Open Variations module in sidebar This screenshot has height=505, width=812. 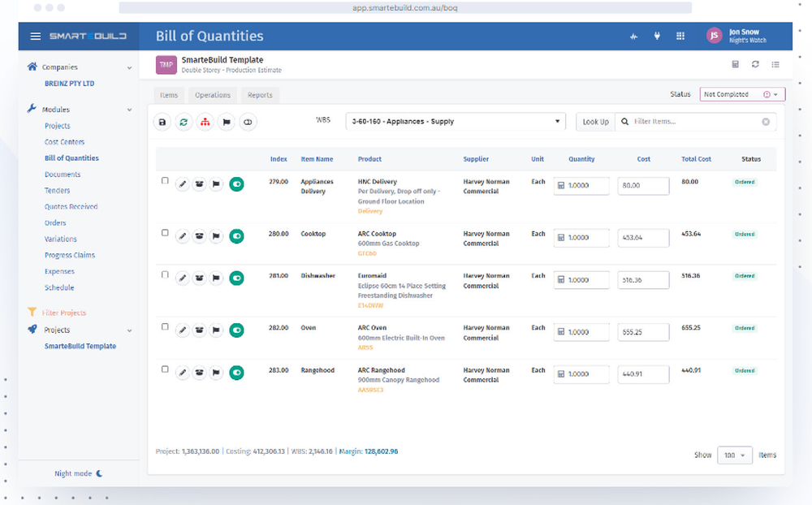click(x=60, y=239)
